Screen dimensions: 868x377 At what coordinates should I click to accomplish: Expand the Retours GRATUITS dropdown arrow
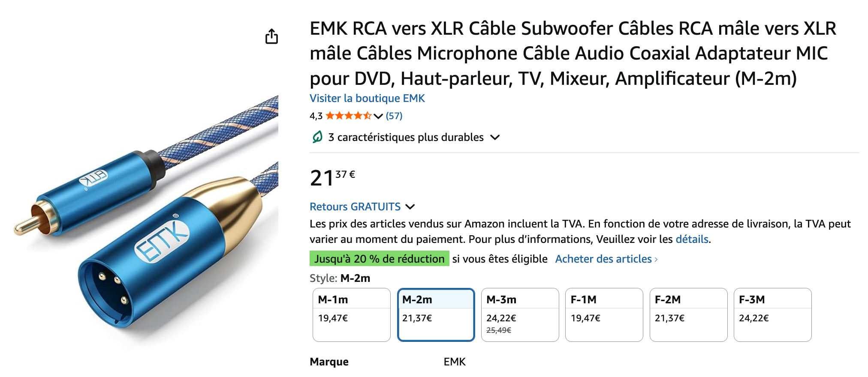click(x=410, y=207)
